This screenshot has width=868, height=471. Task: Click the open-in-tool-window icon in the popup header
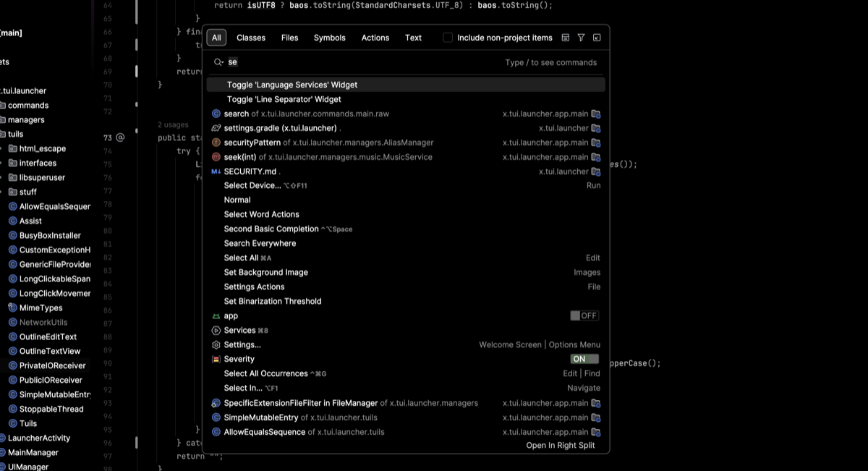597,38
